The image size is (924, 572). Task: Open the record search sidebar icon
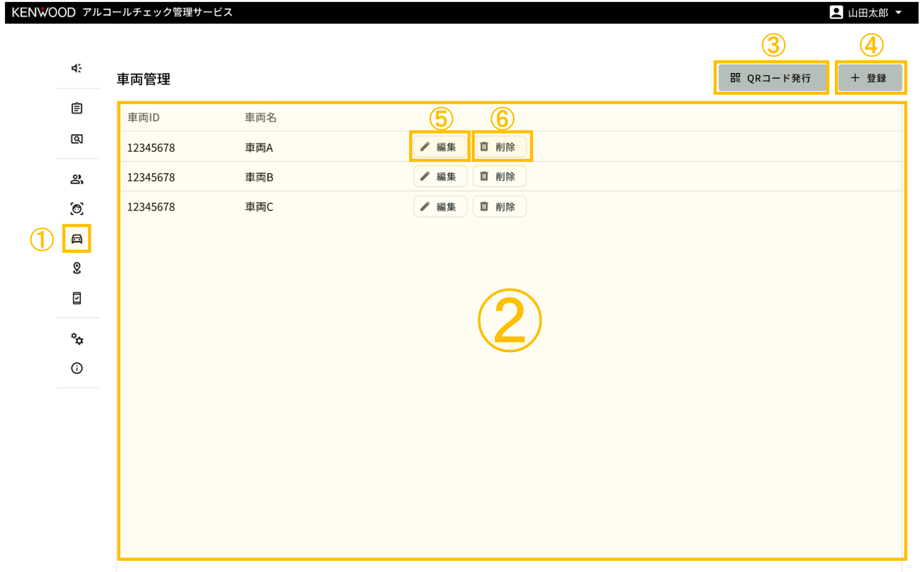pos(77,139)
